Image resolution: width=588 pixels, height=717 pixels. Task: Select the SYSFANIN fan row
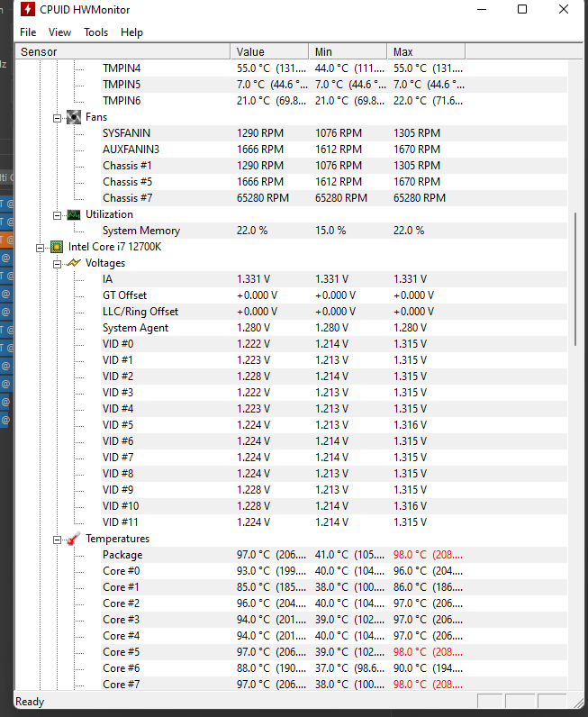334,133
